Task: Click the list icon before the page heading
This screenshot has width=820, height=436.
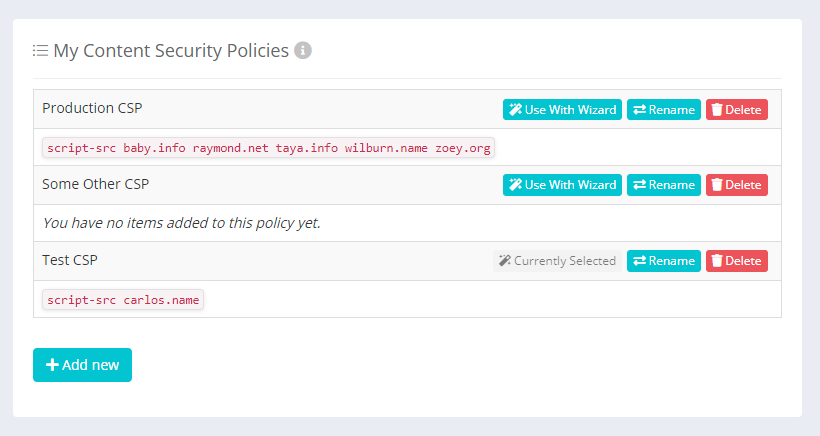Action: click(40, 50)
